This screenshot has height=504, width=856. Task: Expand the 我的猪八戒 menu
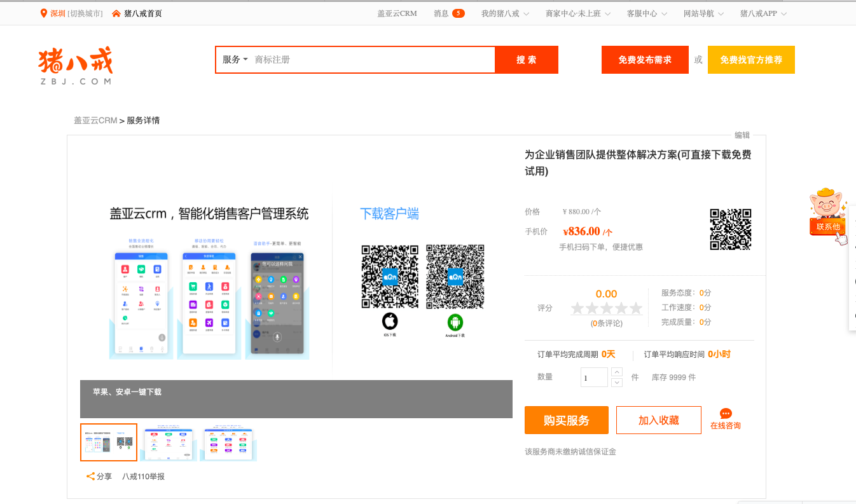coord(505,13)
